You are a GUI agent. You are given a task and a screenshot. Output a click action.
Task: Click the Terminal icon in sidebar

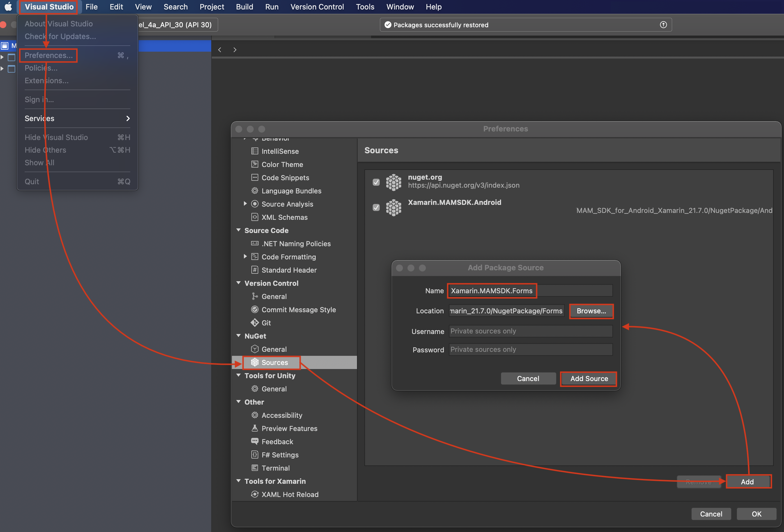[x=255, y=468]
